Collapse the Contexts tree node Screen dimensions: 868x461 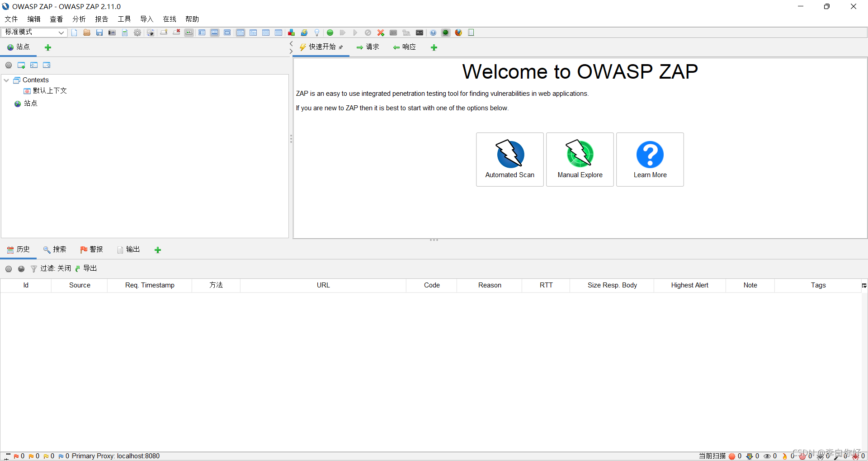[x=6, y=80]
